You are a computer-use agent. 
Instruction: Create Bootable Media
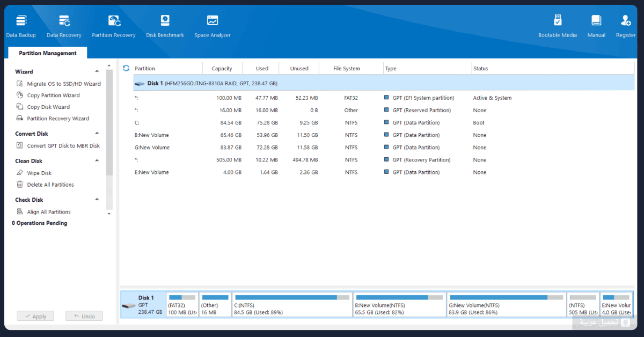click(x=558, y=27)
